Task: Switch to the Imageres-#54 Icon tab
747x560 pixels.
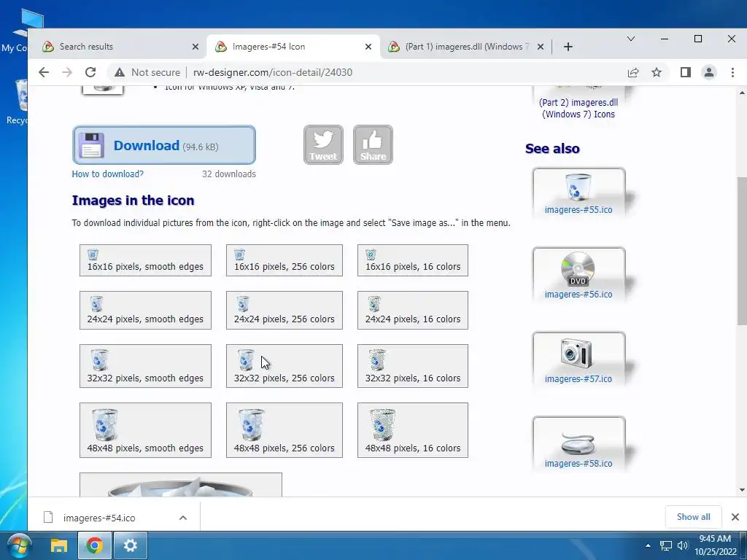Action: pyautogui.click(x=293, y=47)
